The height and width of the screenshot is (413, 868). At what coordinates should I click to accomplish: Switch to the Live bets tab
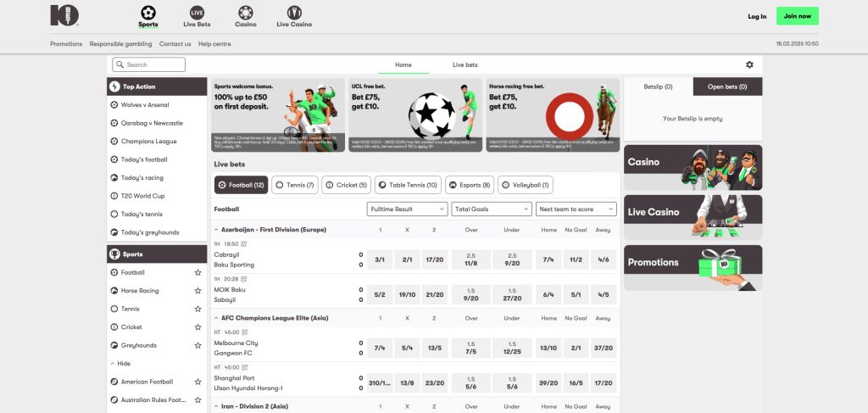tap(465, 64)
